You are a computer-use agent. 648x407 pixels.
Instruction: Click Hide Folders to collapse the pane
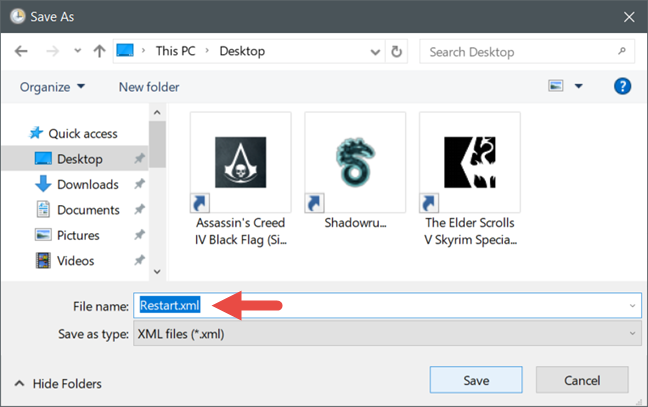click(58, 383)
